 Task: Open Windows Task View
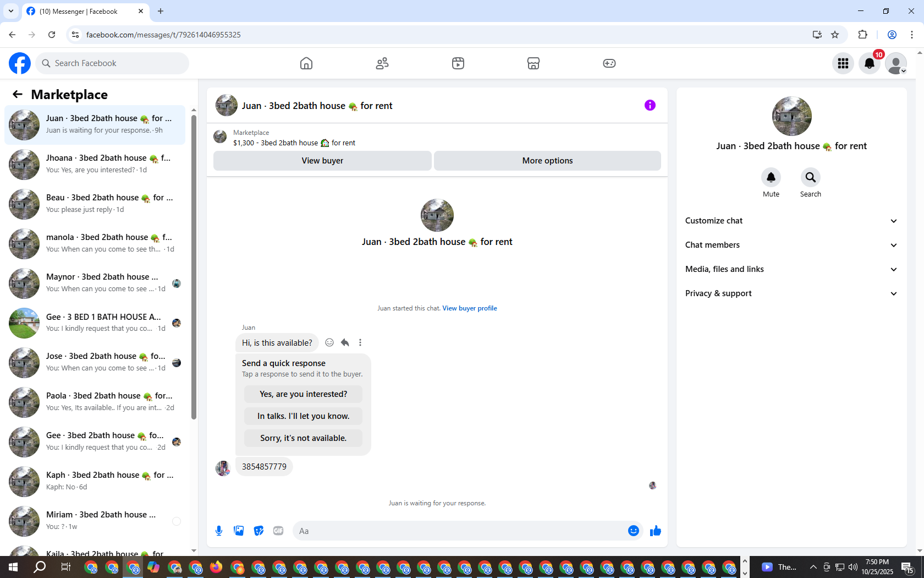point(65,567)
